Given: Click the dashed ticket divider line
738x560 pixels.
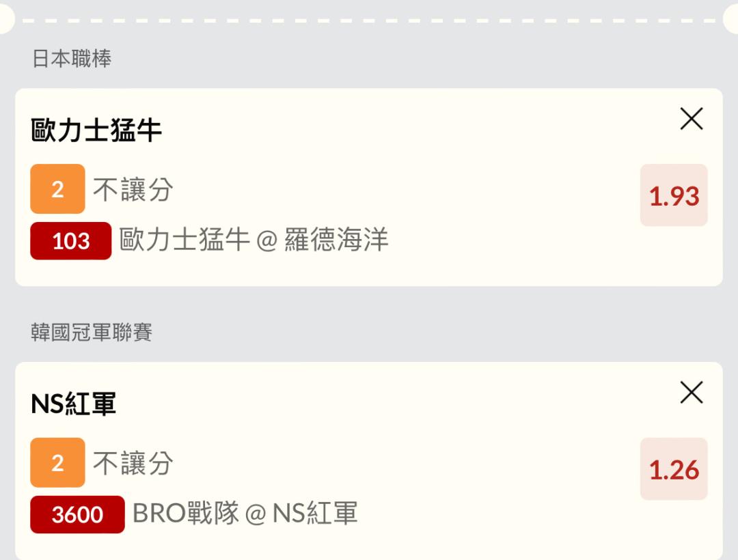Looking at the screenshot, I should 369,20.
